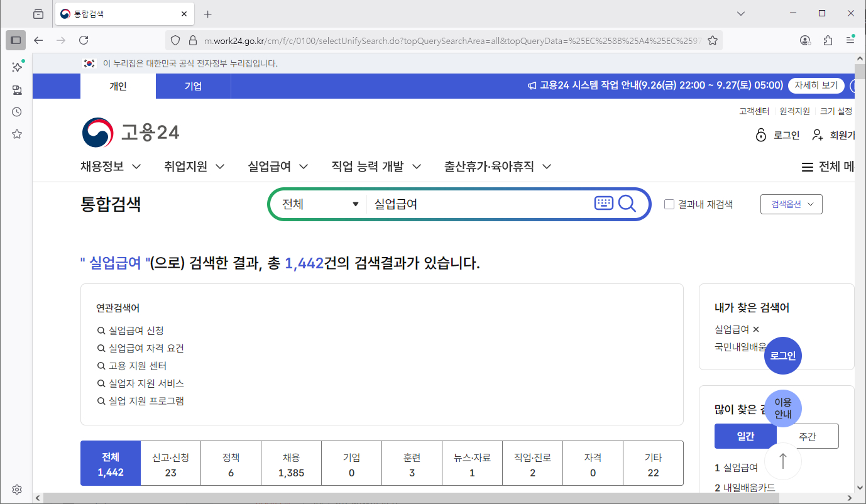Expand the 검색옵션 options panel
Screen dimensions: 866x504
click(791, 204)
